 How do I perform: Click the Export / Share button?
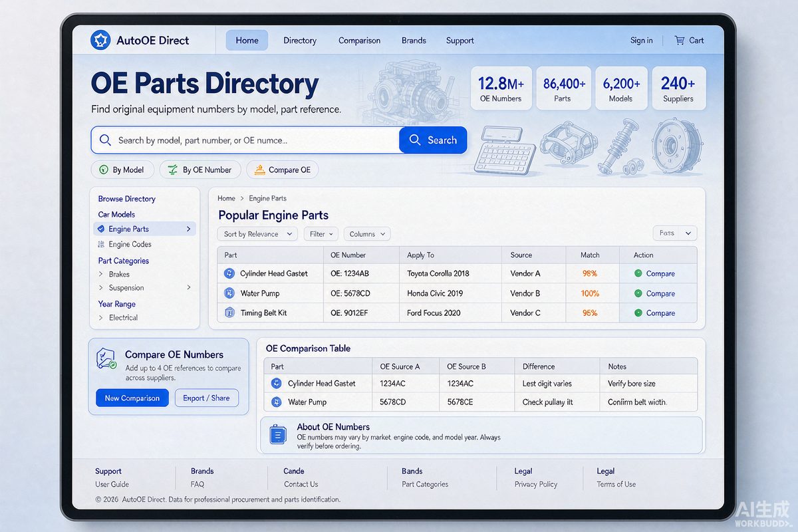click(x=207, y=398)
